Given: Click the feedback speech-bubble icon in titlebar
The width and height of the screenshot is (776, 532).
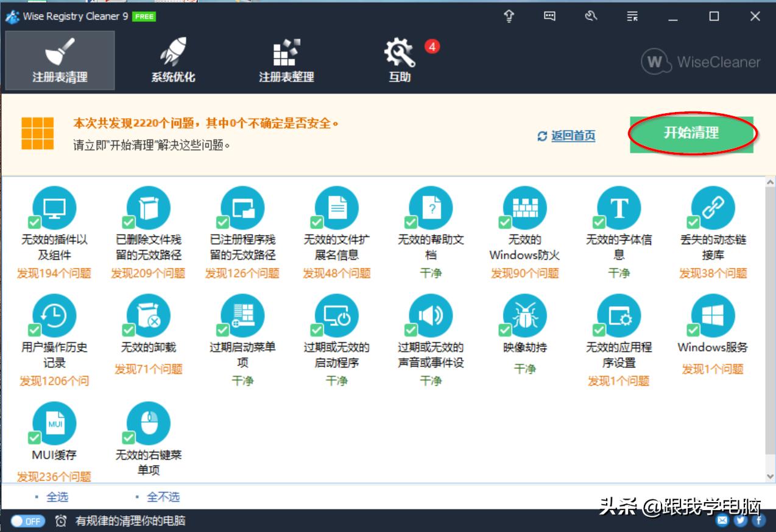Looking at the screenshot, I should pyautogui.click(x=549, y=16).
